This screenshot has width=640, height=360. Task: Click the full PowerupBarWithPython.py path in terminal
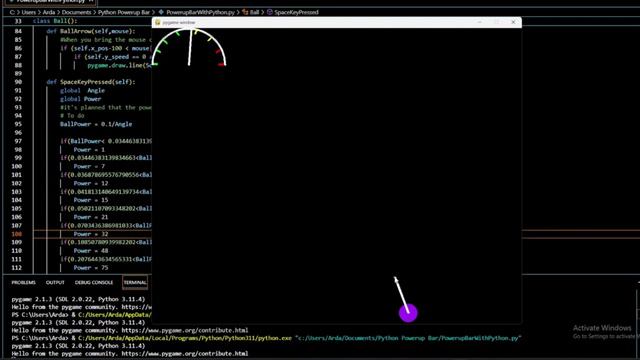408,338
